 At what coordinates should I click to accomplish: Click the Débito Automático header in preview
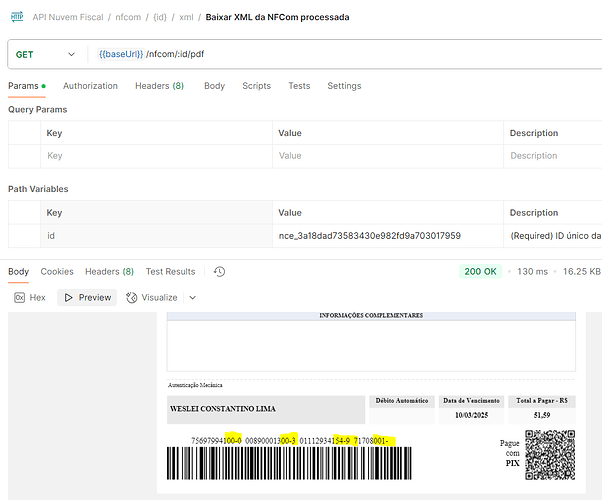click(402, 401)
